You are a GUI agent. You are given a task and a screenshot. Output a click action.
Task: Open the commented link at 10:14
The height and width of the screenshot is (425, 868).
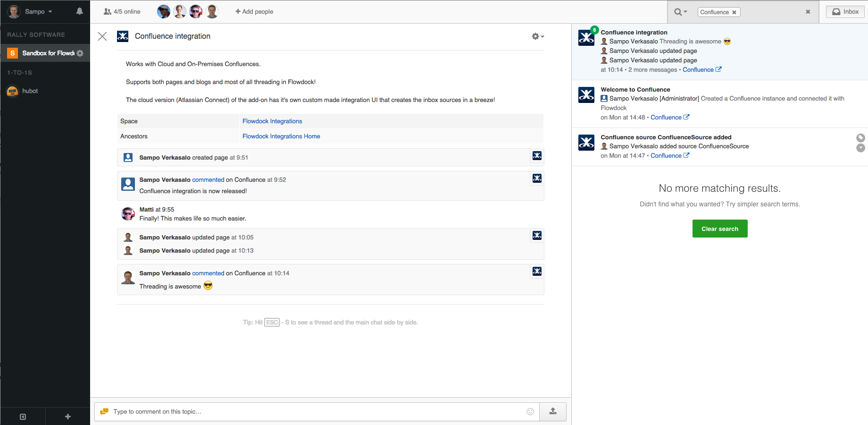pyautogui.click(x=208, y=273)
